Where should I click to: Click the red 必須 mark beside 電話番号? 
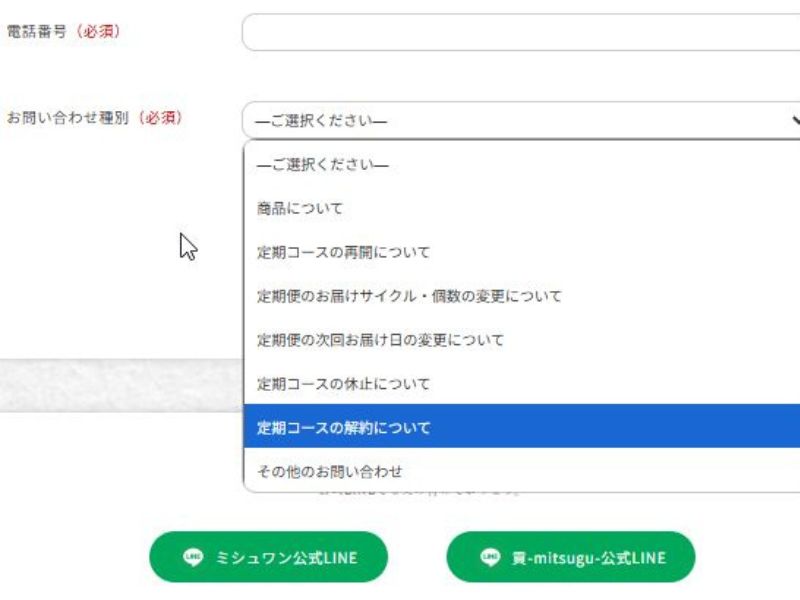tap(98, 32)
